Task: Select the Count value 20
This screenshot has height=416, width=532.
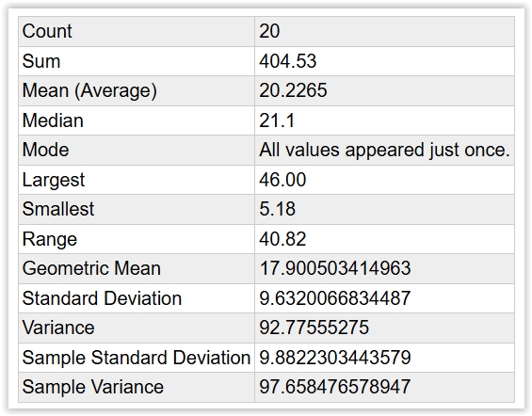Action: pos(269,31)
